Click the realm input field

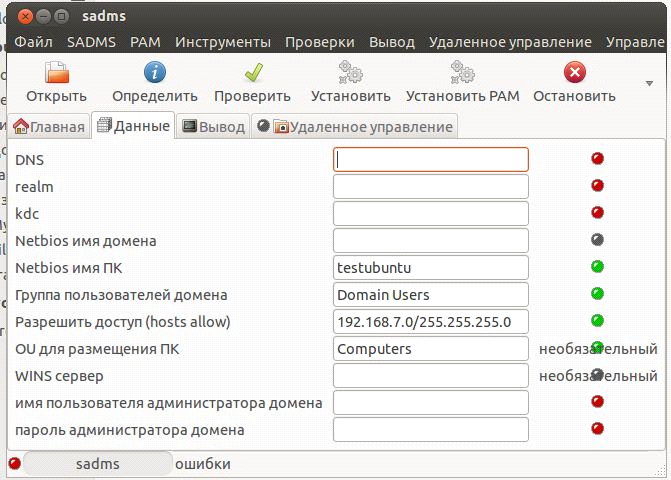point(431,187)
